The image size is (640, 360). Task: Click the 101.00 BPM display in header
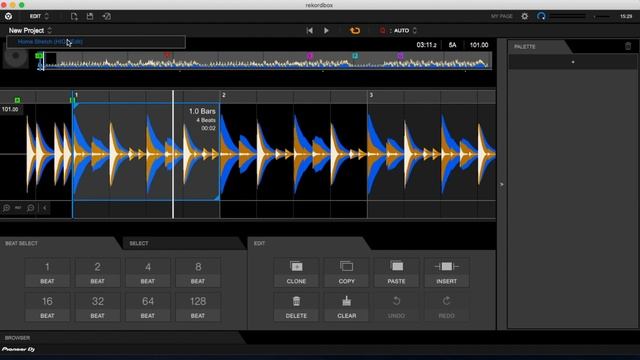click(x=479, y=45)
